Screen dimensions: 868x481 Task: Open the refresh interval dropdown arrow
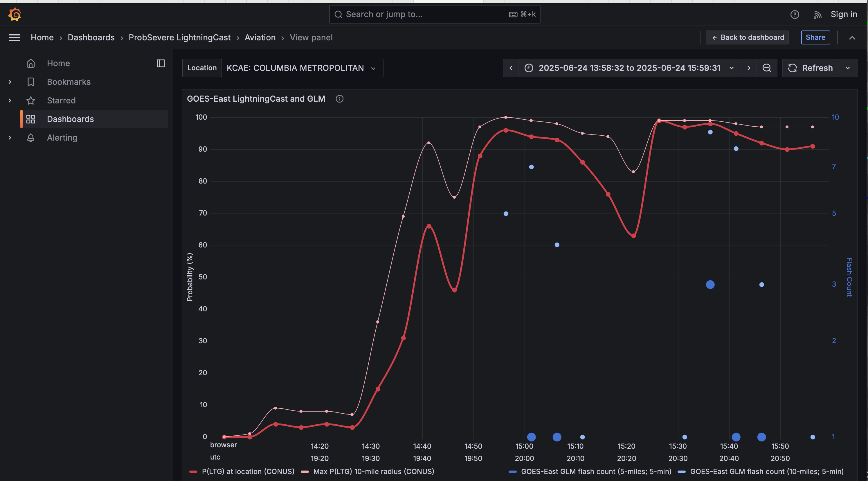tap(847, 68)
